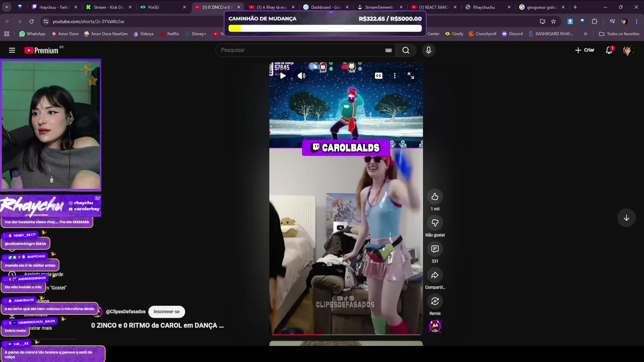Open the YouTube hamburger guide menu
The width and height of the screenshot is (644, 362).
12,50
